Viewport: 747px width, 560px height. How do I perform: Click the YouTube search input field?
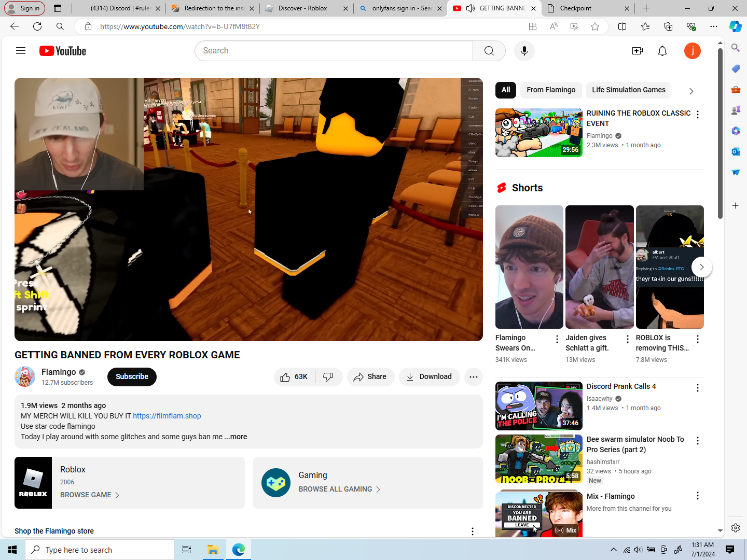click(334, 51)
